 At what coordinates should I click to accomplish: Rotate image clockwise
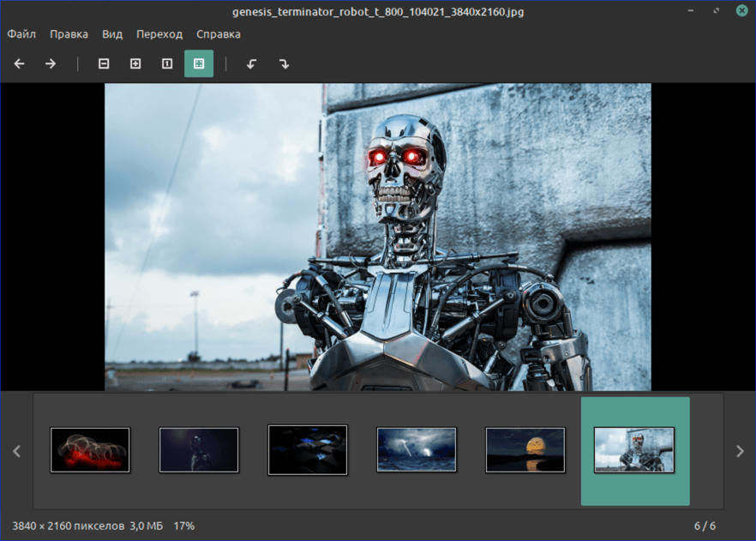click(x=284, y=63)
